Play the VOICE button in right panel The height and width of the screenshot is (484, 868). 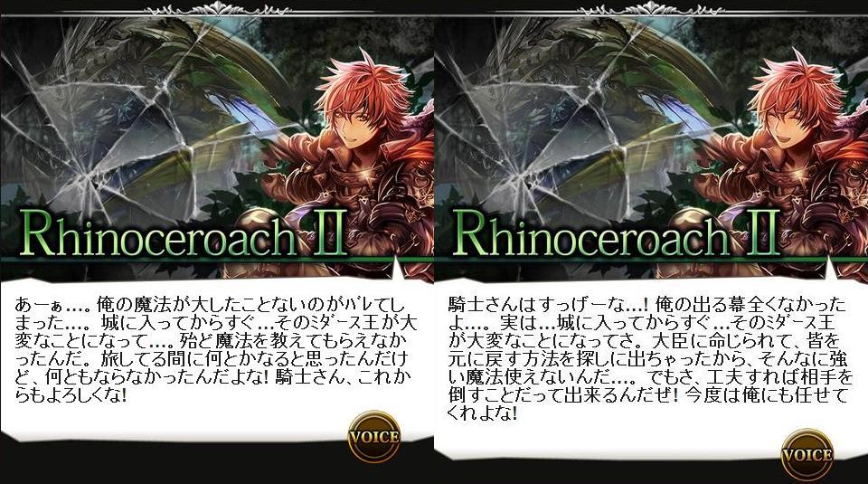tap(807, 455)
